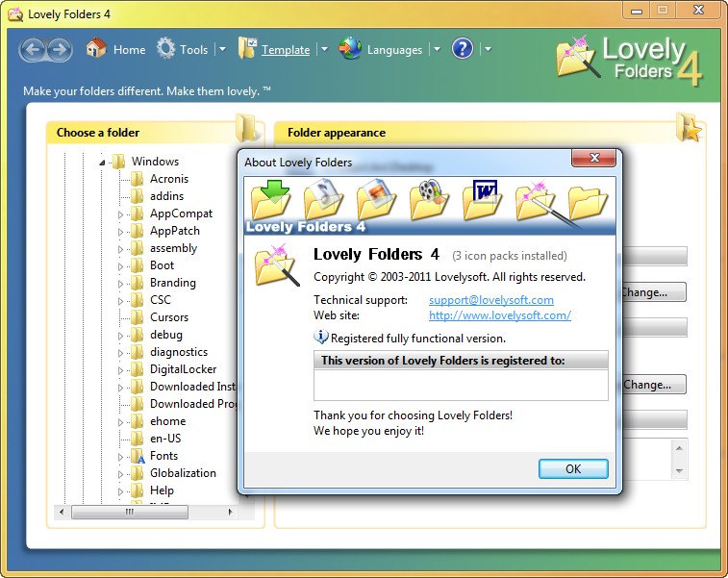Select the en-US folder in tree
This screenshot has width=728, height=578.
point(165,439)
